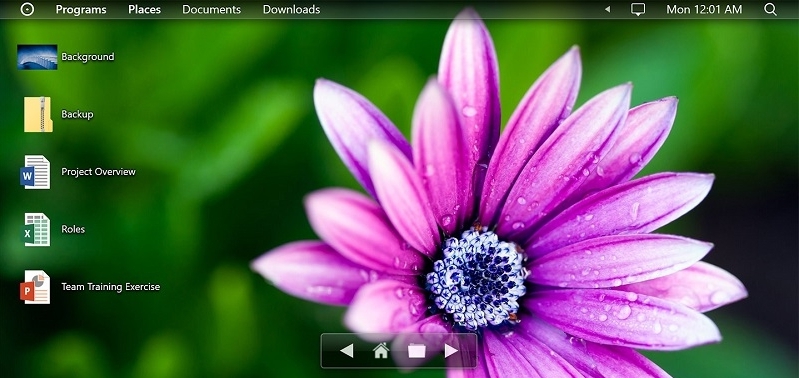The image size is (799, 378).
Task: Open the folder icon in bottom dock
Action: click(x=416, y=350)
